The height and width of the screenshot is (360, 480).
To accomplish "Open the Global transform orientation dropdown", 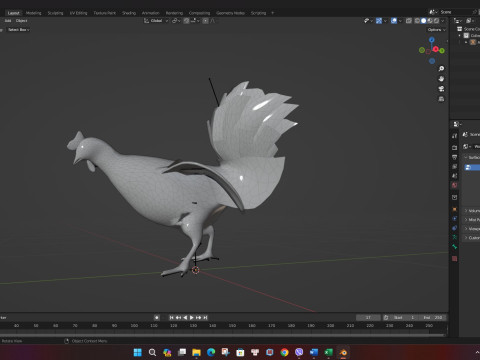I will click(156, 21).
